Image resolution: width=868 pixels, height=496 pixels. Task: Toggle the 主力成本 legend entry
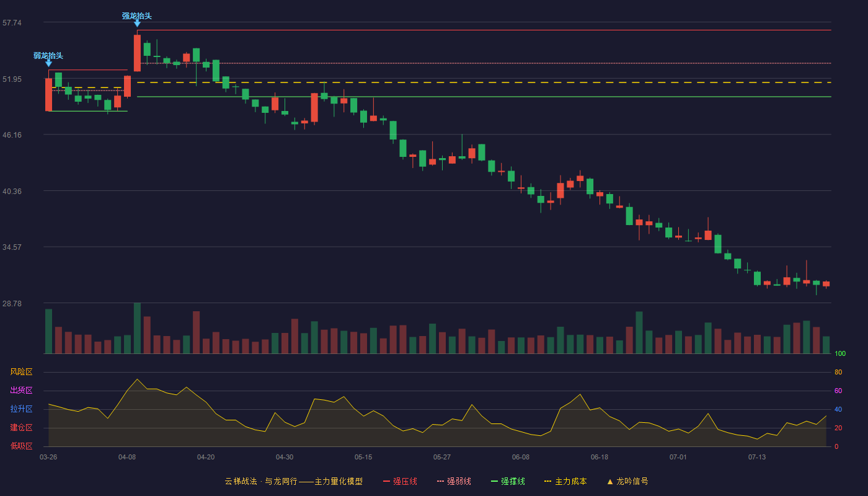pos(565,481)
